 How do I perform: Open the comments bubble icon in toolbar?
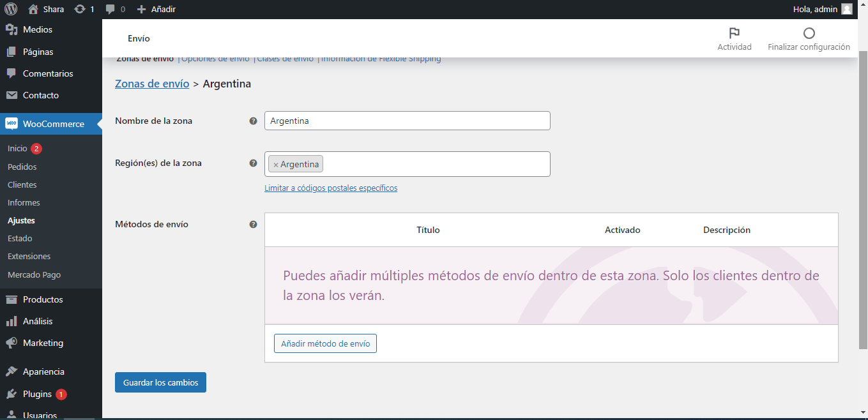click(110, 10)
